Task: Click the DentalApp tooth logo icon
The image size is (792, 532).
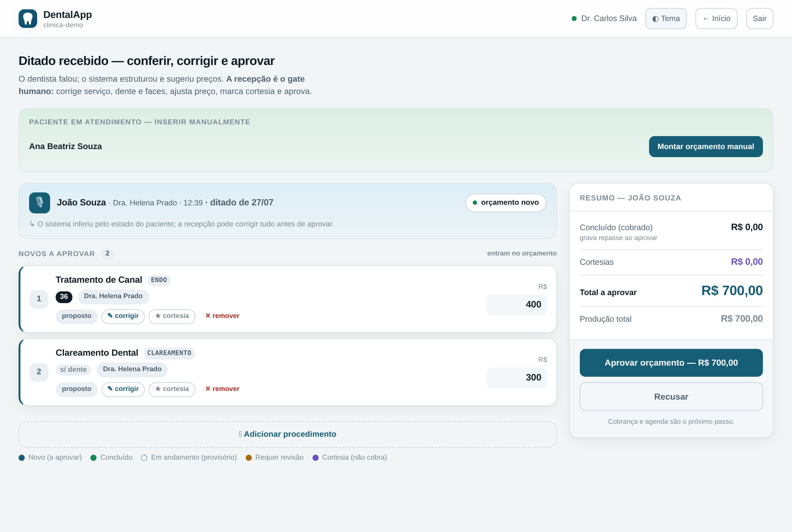Action: tap(28, 18)
